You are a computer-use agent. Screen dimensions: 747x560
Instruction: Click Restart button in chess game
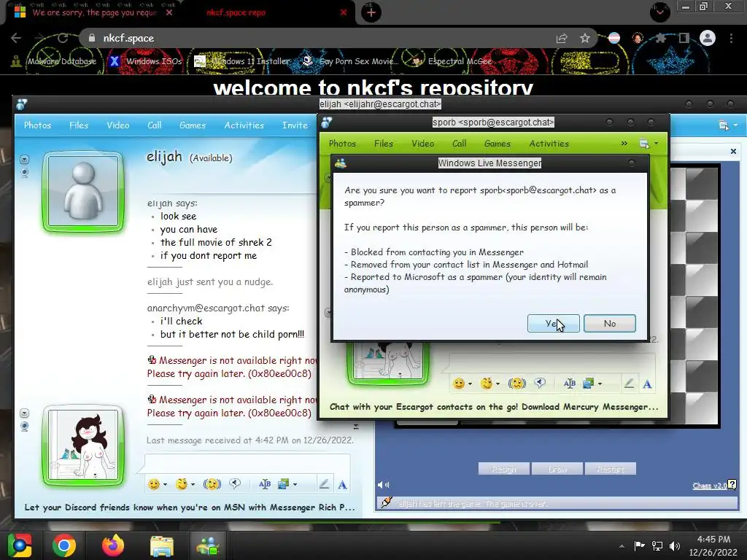[611, 469]
